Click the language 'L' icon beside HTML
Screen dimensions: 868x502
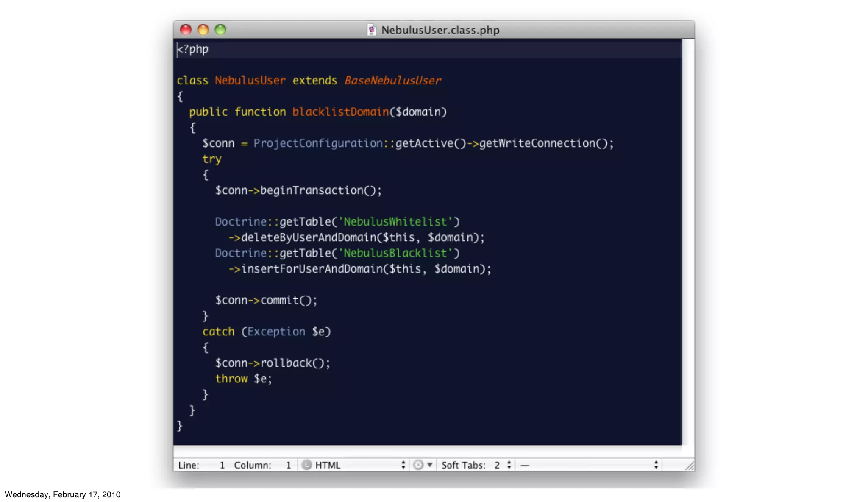306,465
